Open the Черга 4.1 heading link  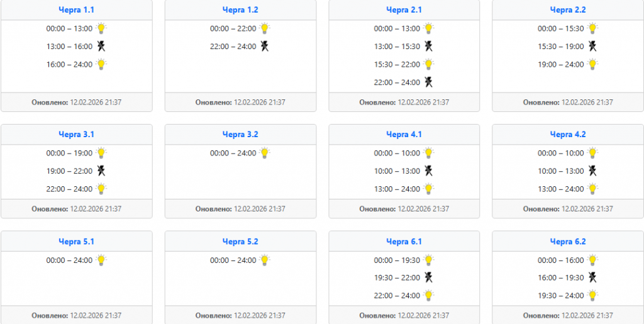[x=404, y=135]
